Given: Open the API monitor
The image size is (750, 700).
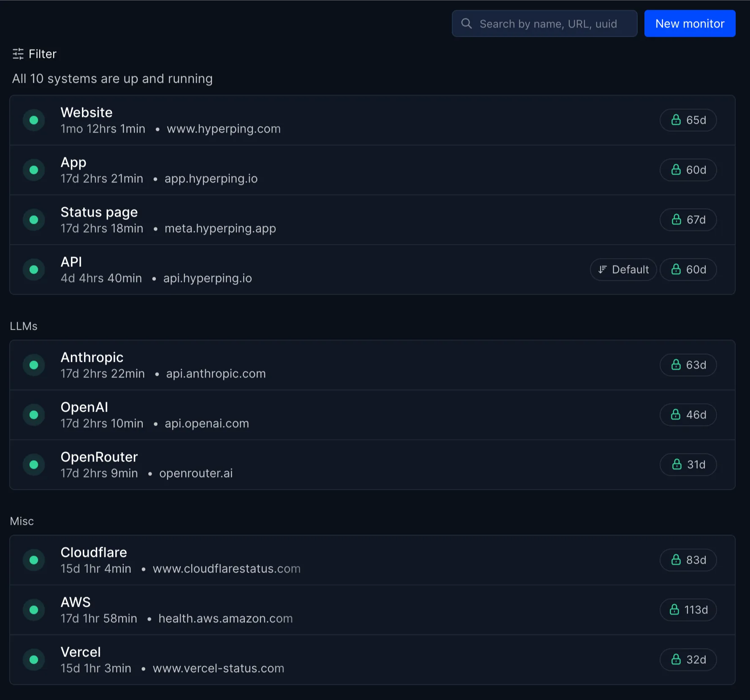Looking at the screenshot, I should coord(372,270).
